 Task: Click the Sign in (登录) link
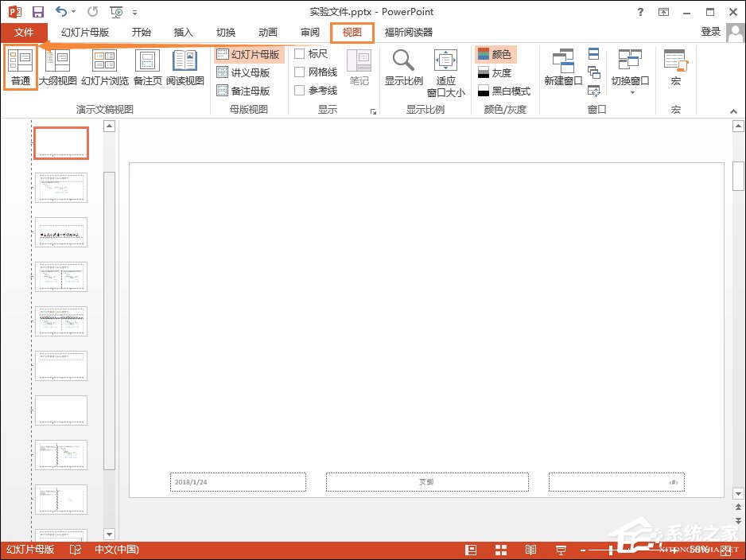tap(710, 32)
